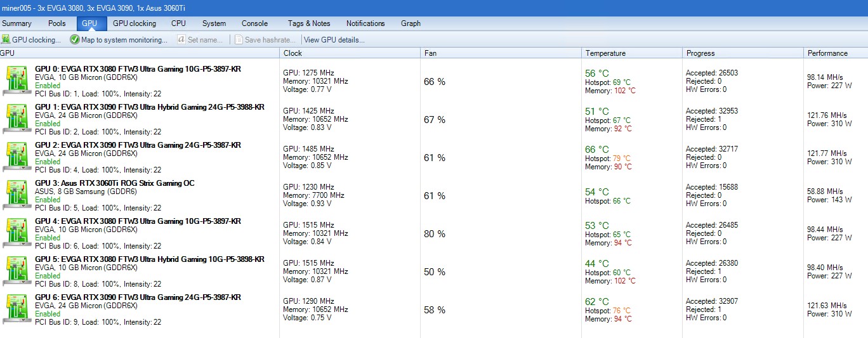This screenshot has height=338, width=868.
Task: Open View GPU details
Action: coord(334,40)
